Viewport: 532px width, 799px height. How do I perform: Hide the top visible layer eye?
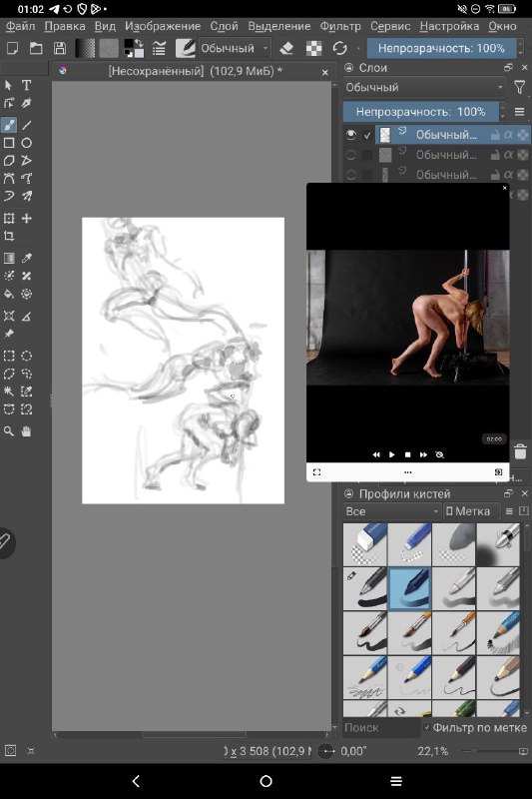[350, 135]
